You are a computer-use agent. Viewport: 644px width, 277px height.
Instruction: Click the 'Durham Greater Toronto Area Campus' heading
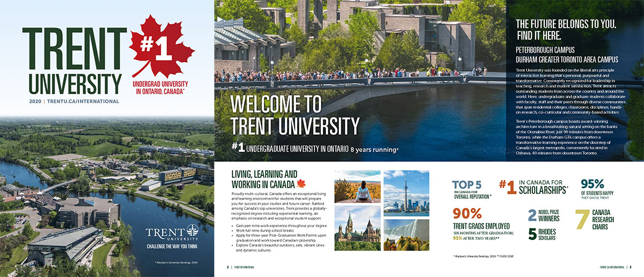(x=567, y=59)
